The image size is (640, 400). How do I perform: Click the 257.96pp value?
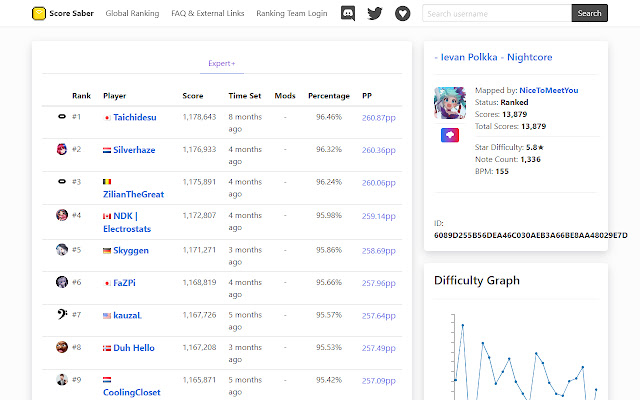tap(379, 283)
